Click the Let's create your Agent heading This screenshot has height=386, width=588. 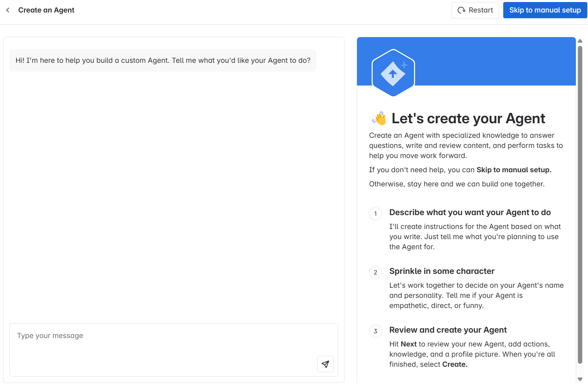coord(468,119)
